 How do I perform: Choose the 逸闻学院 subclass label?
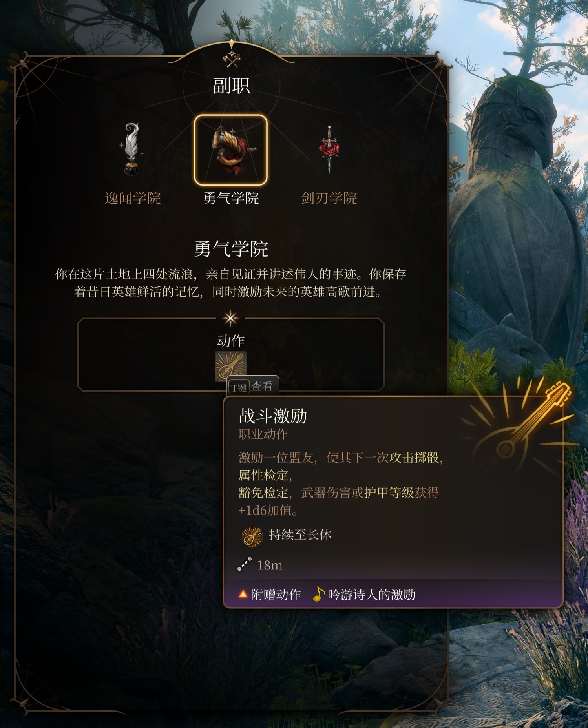click(x=133, y=198)
